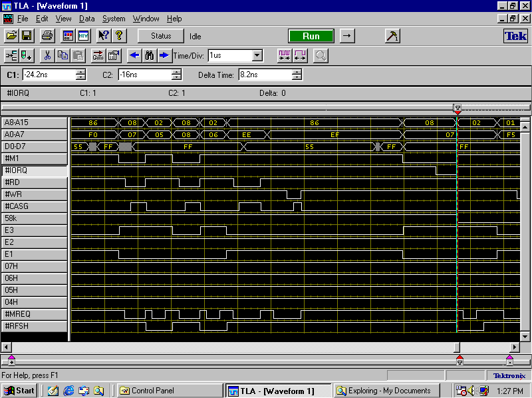Increase the Delta Time value with up arrow
The image size is (532, 398).
click(297, 72)
